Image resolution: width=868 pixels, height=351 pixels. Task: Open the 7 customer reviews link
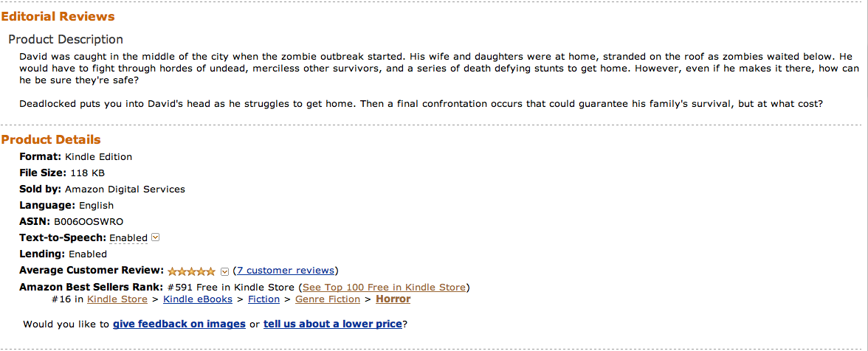286,271
